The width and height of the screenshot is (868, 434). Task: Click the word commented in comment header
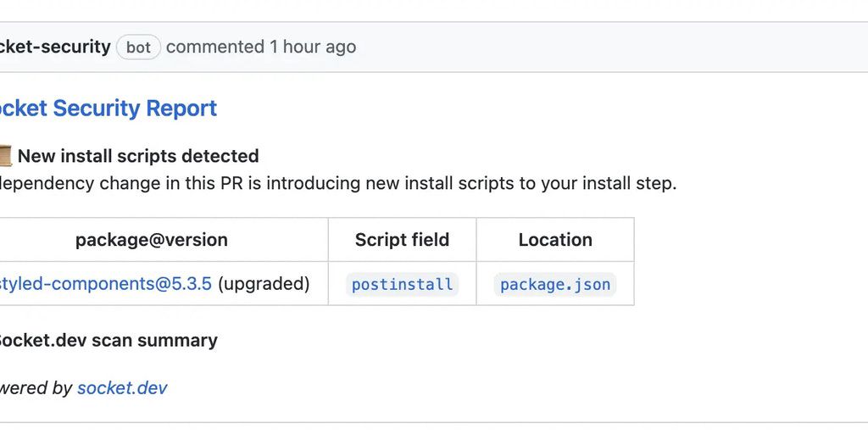(215, 47)
